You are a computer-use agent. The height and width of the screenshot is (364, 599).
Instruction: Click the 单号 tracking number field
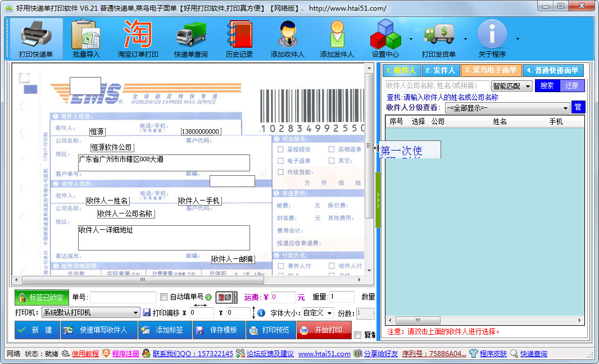[x=124, y=297]
